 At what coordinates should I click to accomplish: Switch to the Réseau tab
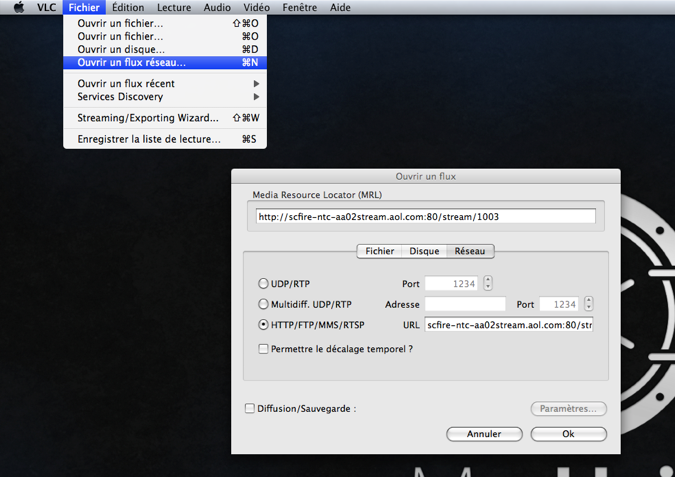point(470,252)
